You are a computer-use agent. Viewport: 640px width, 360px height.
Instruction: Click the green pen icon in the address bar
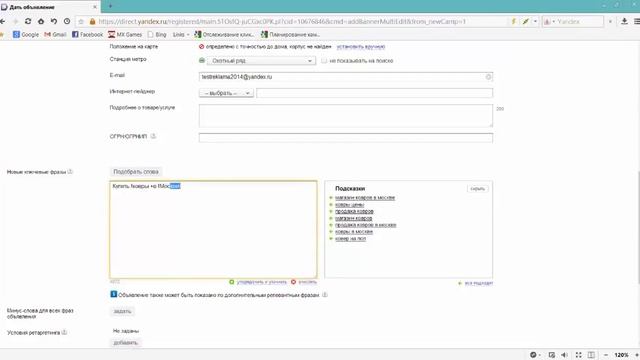coord(526,21)
